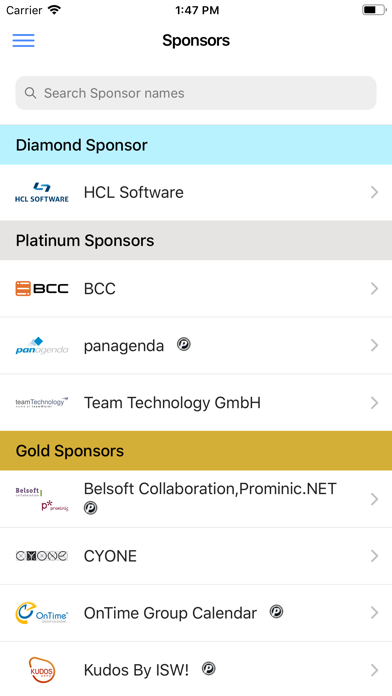Open CYONE row chevron arrow
The image size is (392, 696).
[x=374, y=556]
